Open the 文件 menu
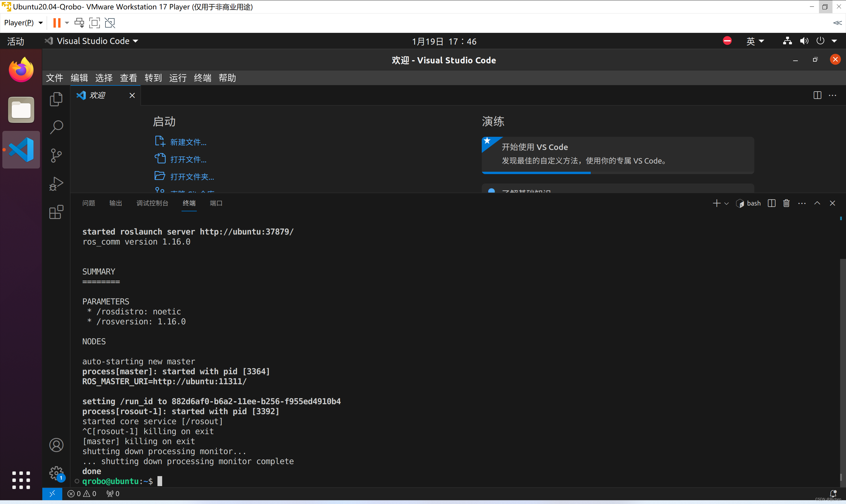 coord(54,78)
